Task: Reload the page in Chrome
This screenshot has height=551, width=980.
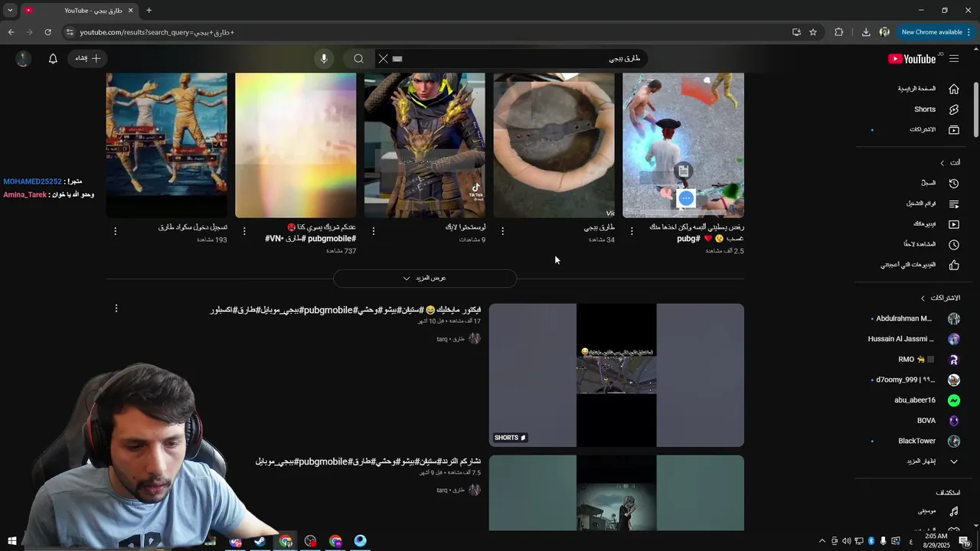Action: pyautogui.click(x=47, y=32)
